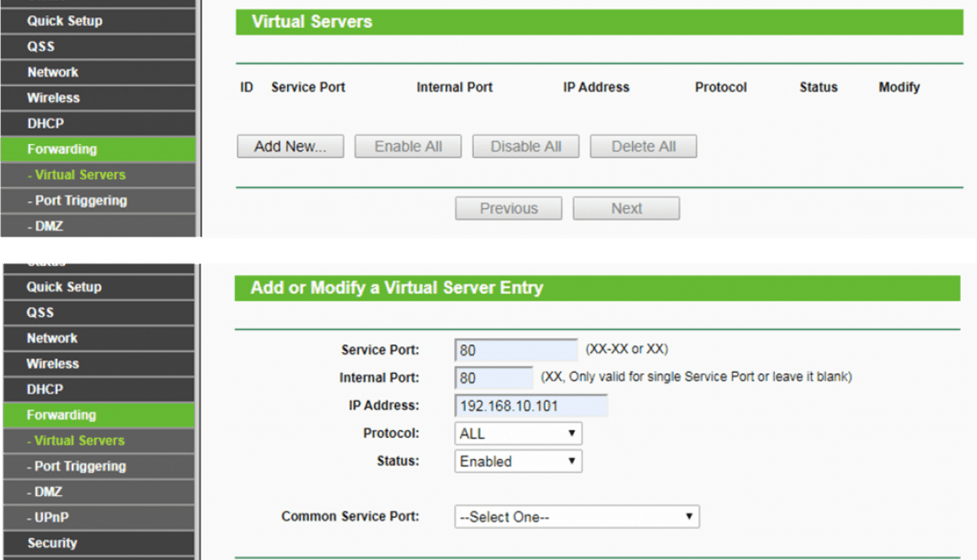Open the Network settings section

52,338
